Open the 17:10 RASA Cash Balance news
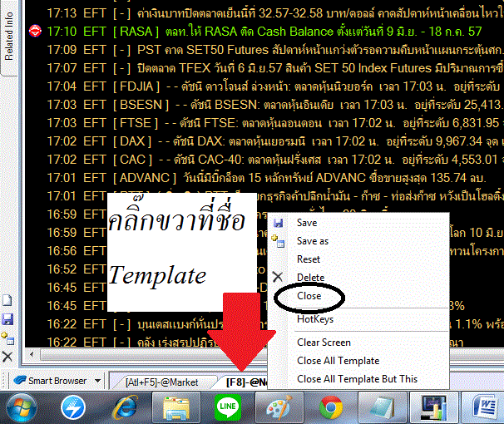Screen dimensions: 504x424 tap(264, 32)
